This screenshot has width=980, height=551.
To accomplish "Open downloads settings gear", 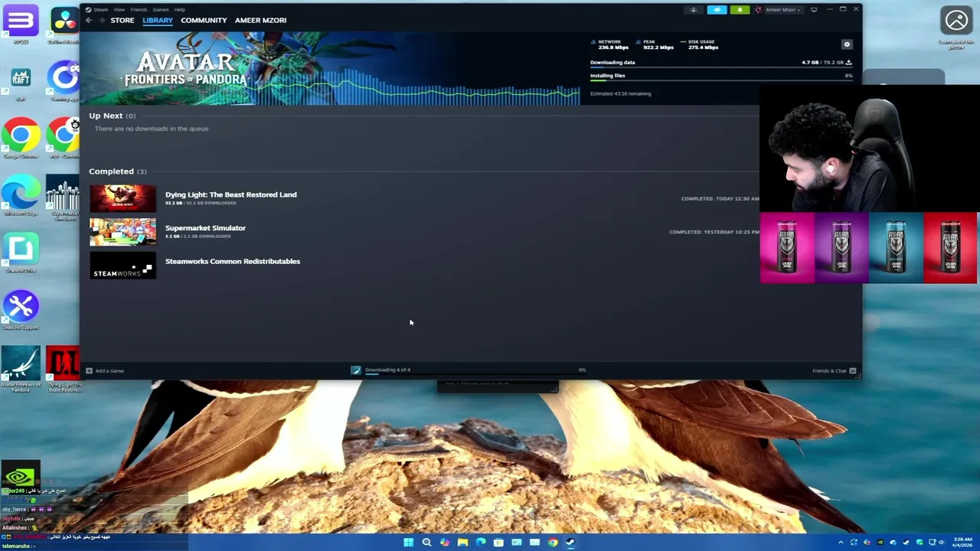I will [x=847, y=44].
